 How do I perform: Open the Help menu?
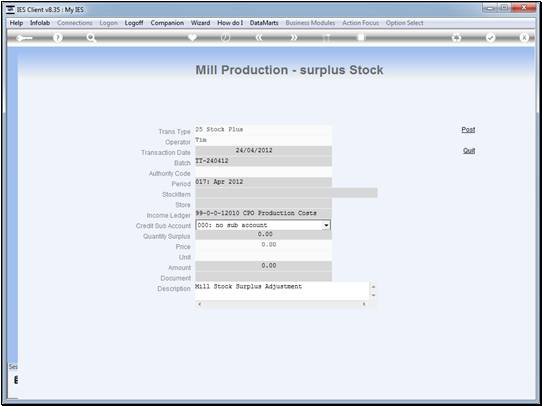pos(16,23)
